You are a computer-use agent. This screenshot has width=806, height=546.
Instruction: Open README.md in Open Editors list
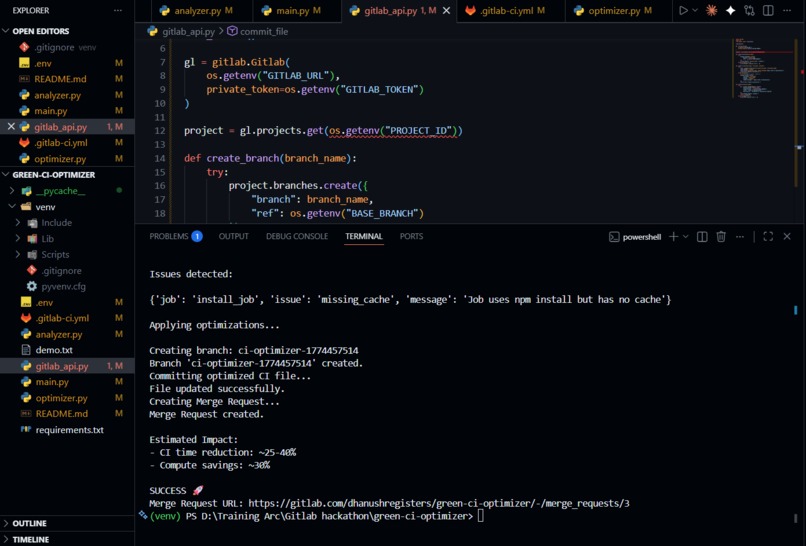(x=60, y=79)
